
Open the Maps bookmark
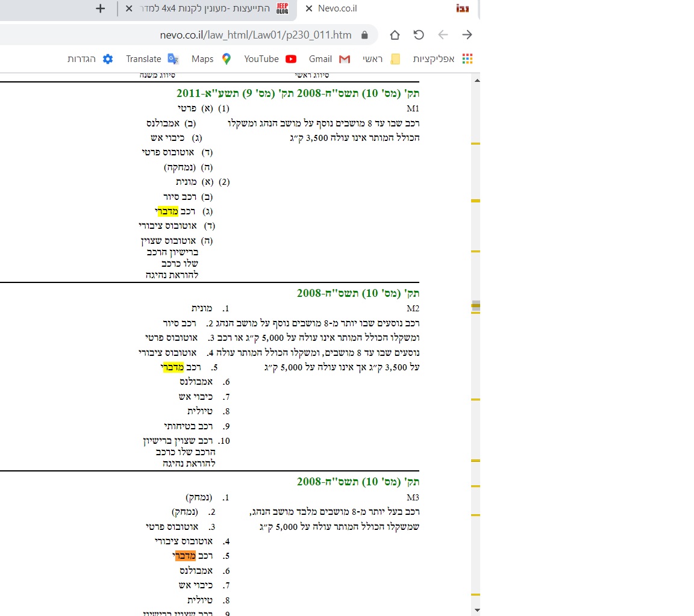pyautogui.click(x=211, y=58)
